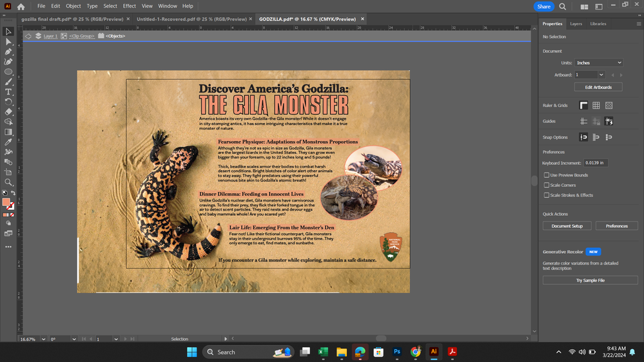Select the Direct Selection tool

(8, 41)
